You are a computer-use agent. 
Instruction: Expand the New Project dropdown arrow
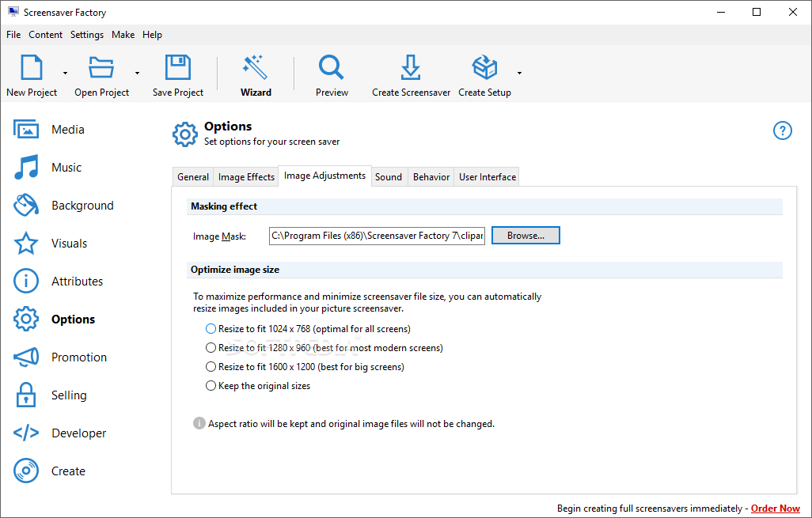point(65,73)
